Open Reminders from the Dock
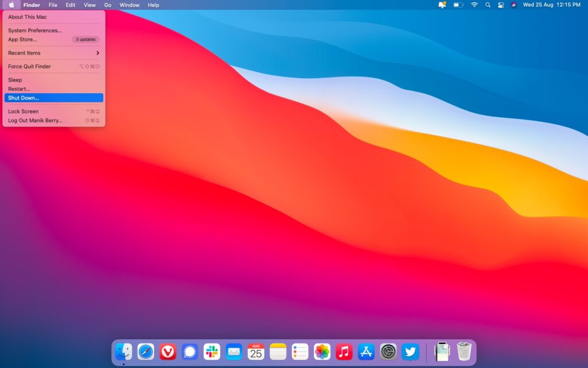The height and width of the screenshot is (368, 588). (x=299, y=351)
